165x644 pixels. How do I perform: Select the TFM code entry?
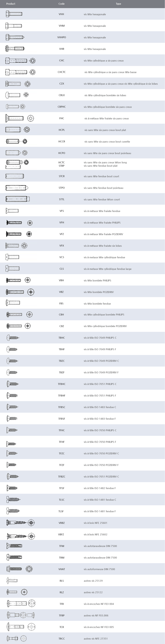tap(62, 546)
